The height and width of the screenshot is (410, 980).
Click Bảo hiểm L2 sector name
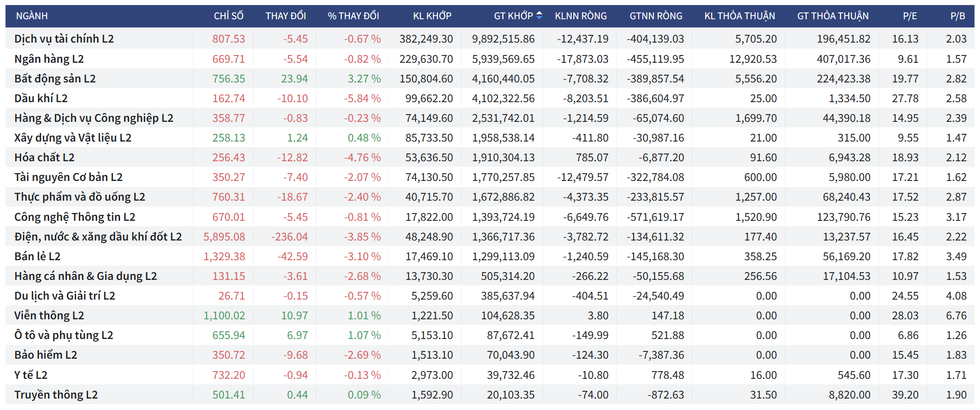click(45, 355)
